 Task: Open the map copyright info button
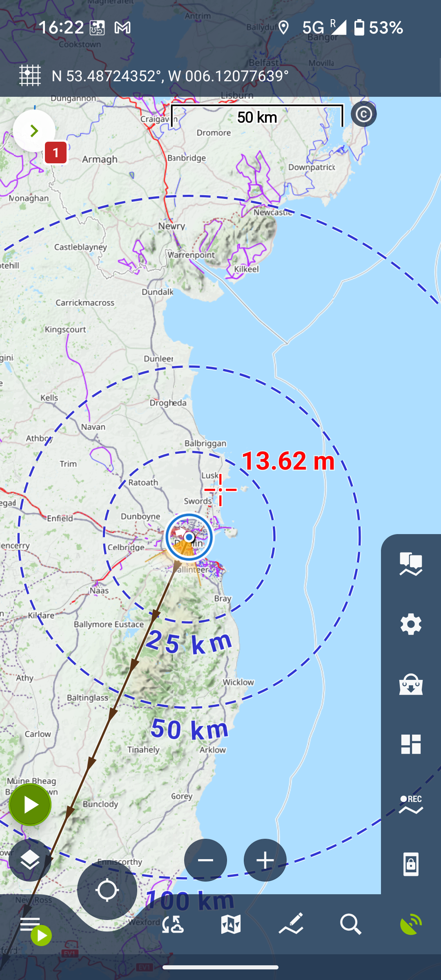click(x=363, y=114)
